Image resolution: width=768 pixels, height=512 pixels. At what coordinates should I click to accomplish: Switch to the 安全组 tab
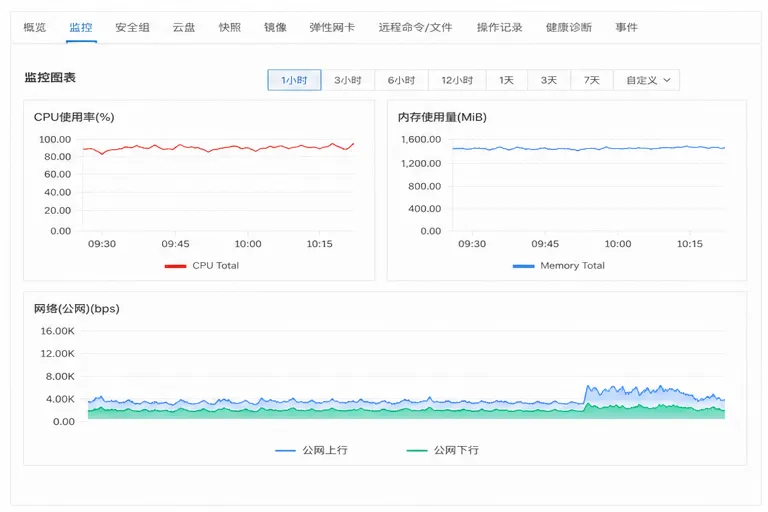click(x=132, y=27)
